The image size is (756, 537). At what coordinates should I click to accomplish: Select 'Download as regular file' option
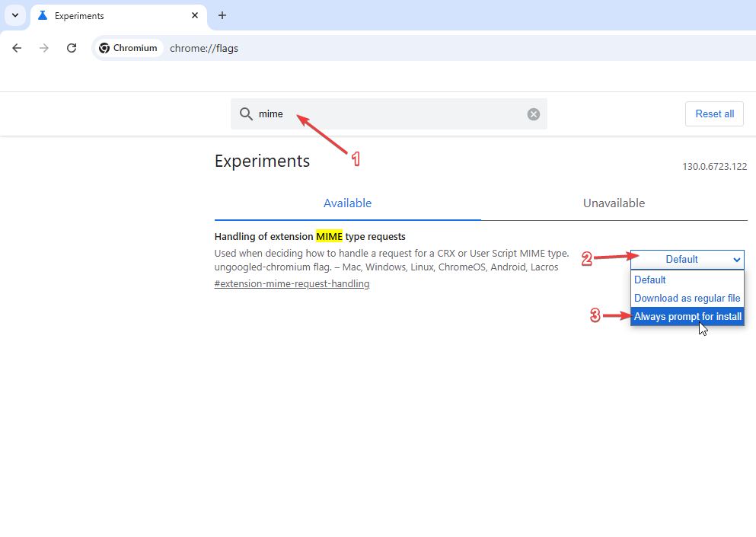687,298
